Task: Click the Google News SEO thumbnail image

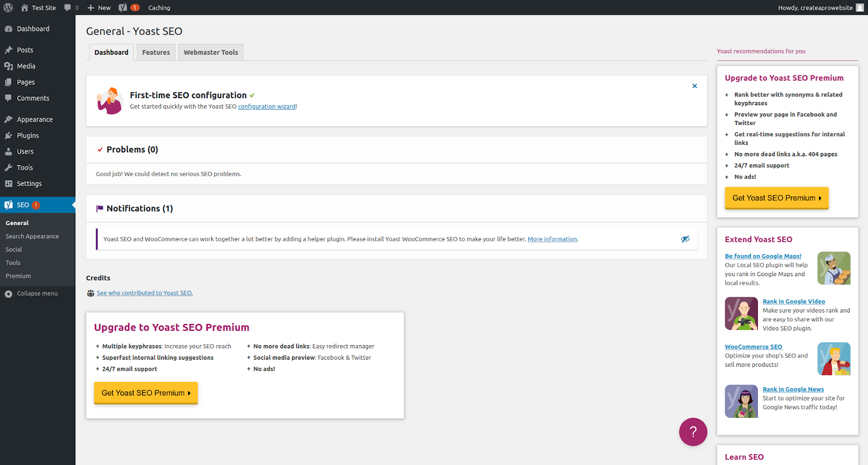Action: click(742, 402)
